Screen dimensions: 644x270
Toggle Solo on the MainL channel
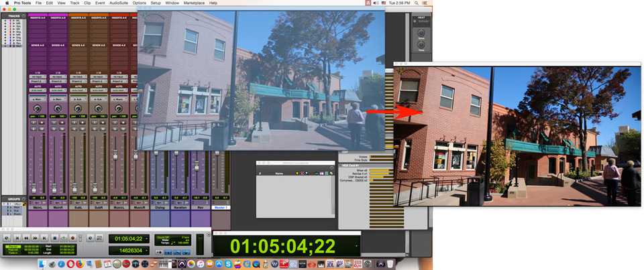(32, 123)
